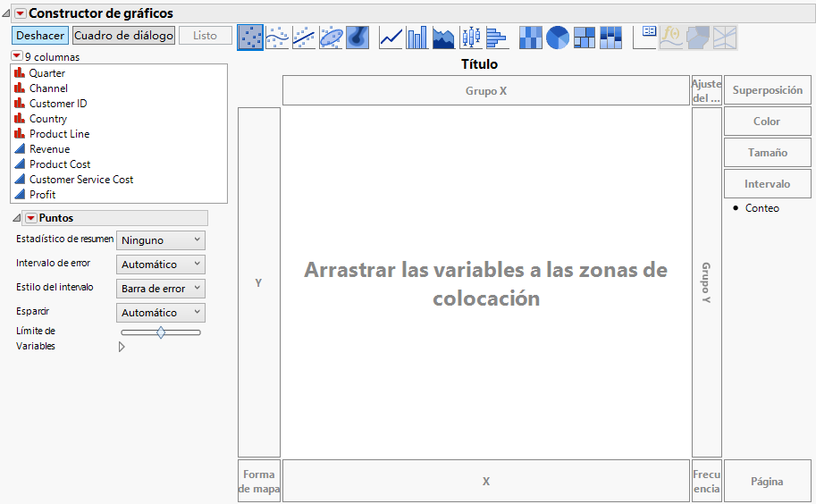The width and height of the screenshot is (816, 504).
Task: Pick the Bar chart icon
Action: coord(417,38)
